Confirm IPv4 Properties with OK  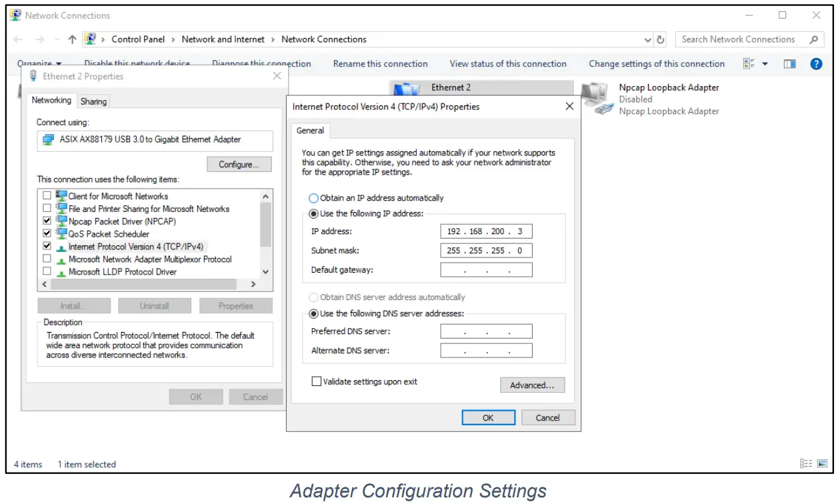[488, 418]
